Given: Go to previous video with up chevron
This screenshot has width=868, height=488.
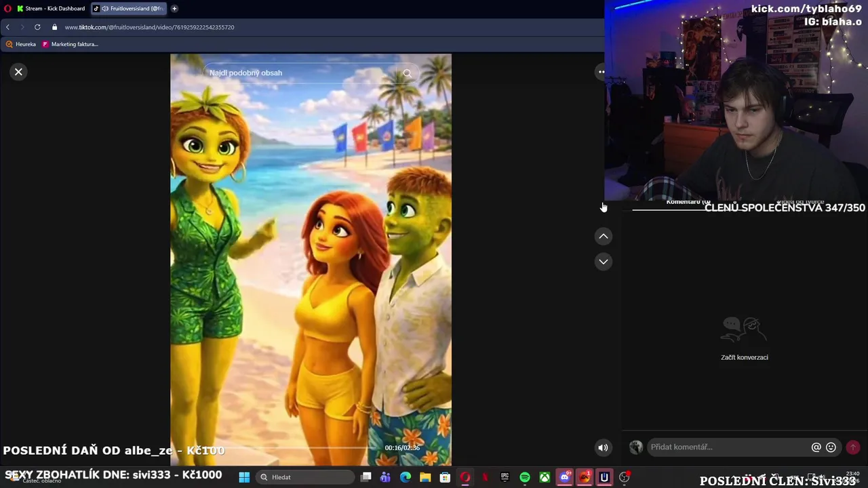Looking at the screenshot, I should pyautogui.click(x=604, y=237).
